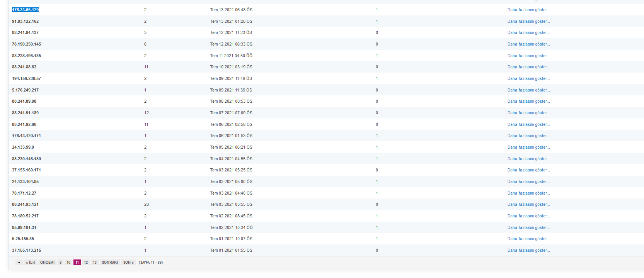This screenshot has height=278, width=644.
Task: Click IP address 5.25.155.85
Action: pos(23,239)
